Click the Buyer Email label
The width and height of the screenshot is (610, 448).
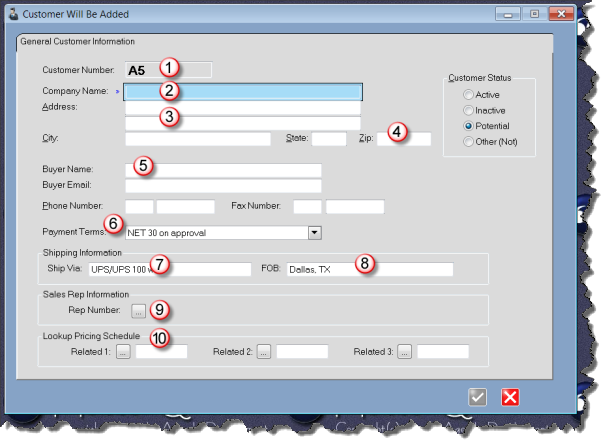click(x=67, y=185)
